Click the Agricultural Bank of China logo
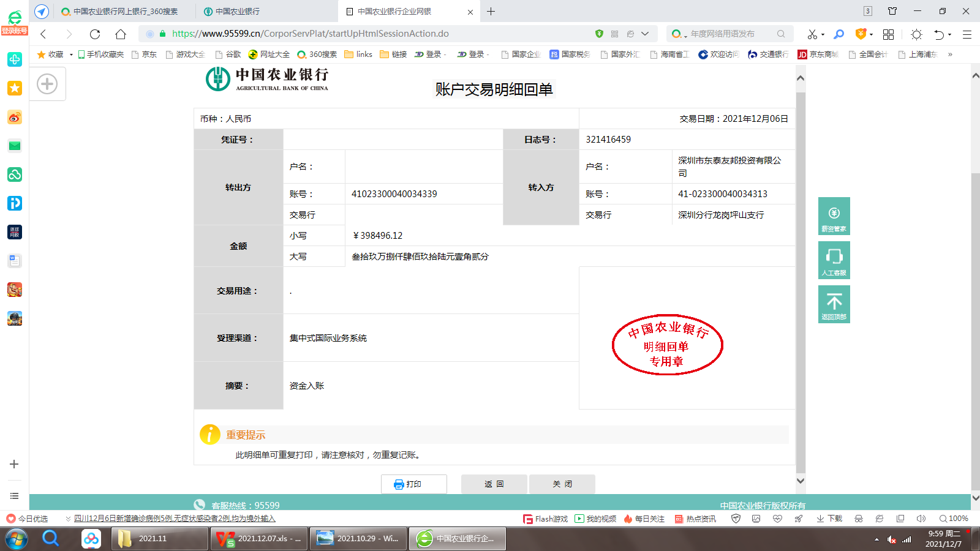Image resolution: width=980 pixels, height=551 pixels. (x=267, y=79)
